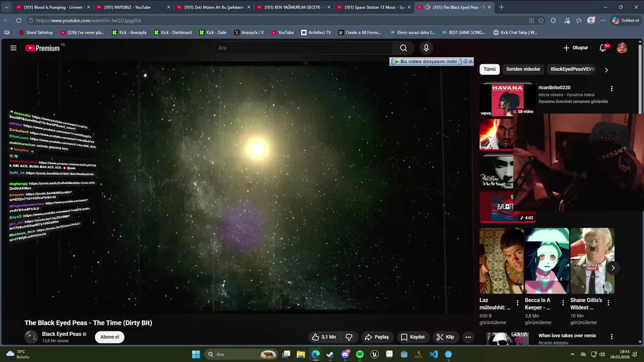644x362 pixels.
Task: Open the HAVANA playlist thumbnail
Action: coord(507,100)
